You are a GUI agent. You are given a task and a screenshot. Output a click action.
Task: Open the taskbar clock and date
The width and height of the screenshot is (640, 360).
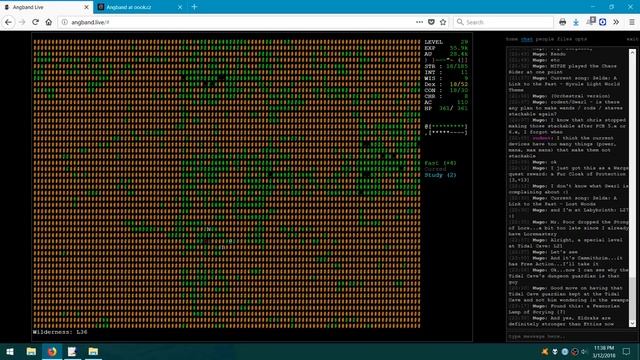(604, 351)
